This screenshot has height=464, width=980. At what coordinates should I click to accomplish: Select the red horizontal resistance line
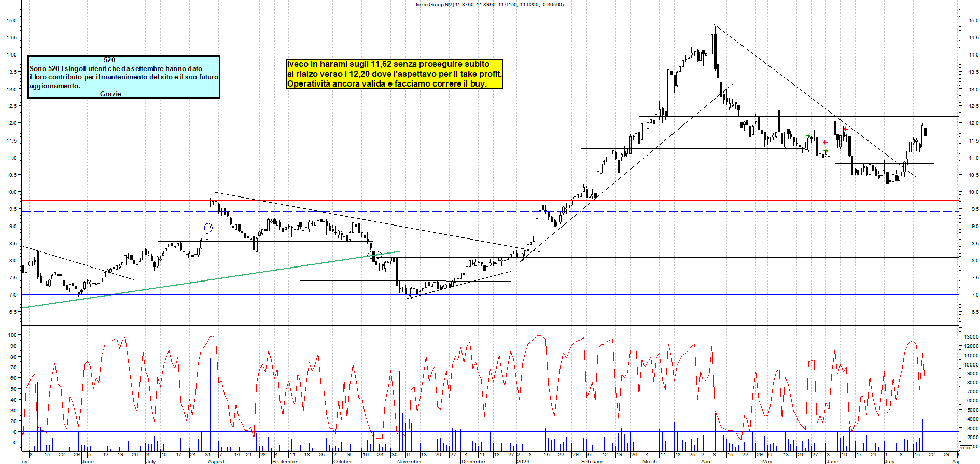coord(490,200)
